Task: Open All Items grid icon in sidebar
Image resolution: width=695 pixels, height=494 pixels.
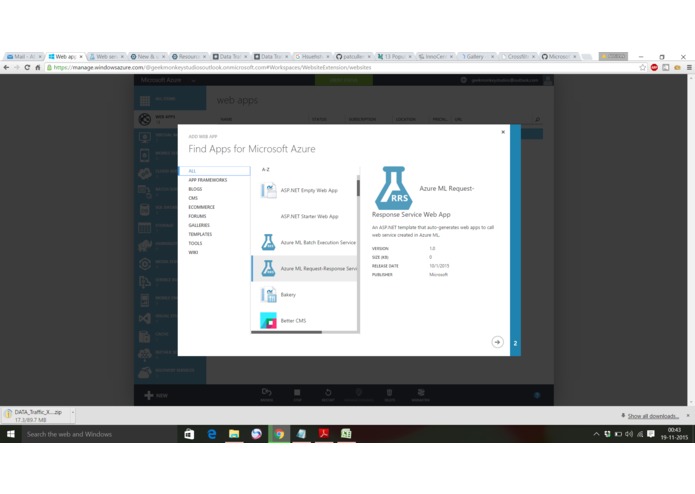Action: point(145,101)
